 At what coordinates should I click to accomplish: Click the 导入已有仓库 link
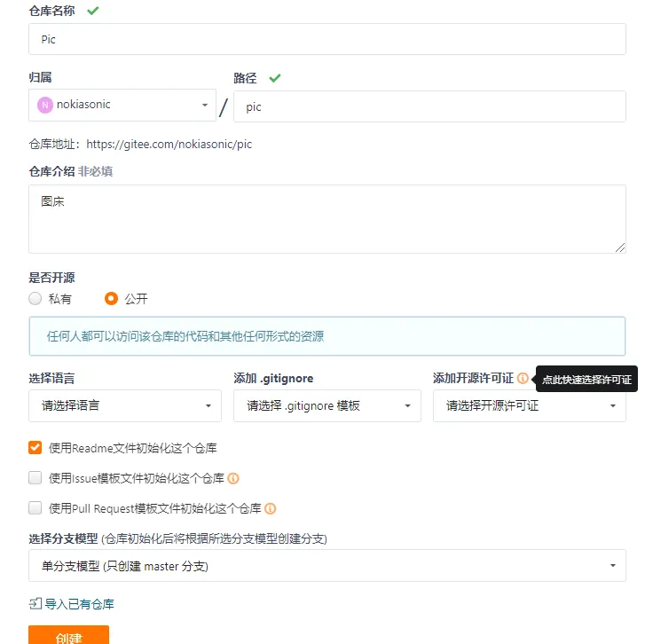point(79,604)
